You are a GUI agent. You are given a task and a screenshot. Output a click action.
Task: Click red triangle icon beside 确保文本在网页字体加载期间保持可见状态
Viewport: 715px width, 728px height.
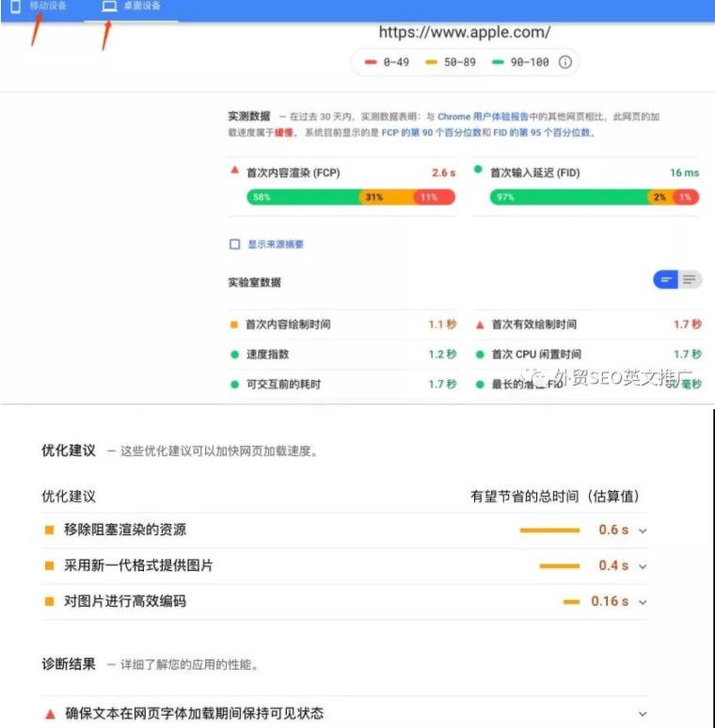[x=50, y=714]
